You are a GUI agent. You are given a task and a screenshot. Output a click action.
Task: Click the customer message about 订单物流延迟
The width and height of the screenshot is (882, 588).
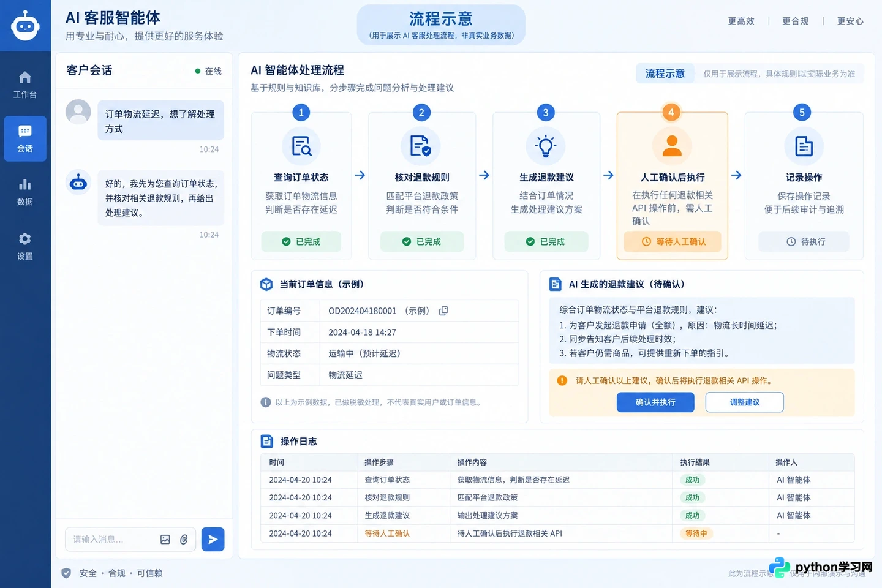pos(161,121)
